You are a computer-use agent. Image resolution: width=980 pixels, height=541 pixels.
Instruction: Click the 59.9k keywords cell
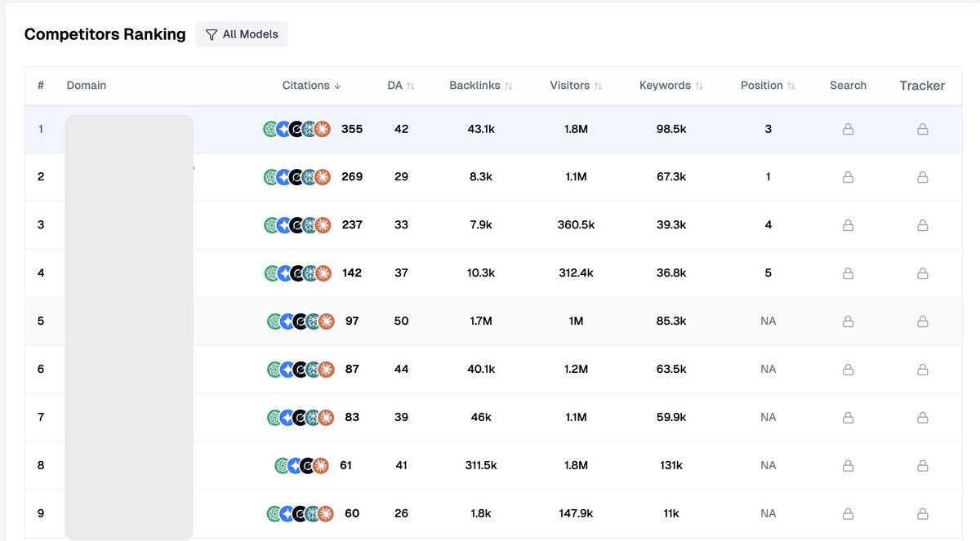tap(671, 418)
